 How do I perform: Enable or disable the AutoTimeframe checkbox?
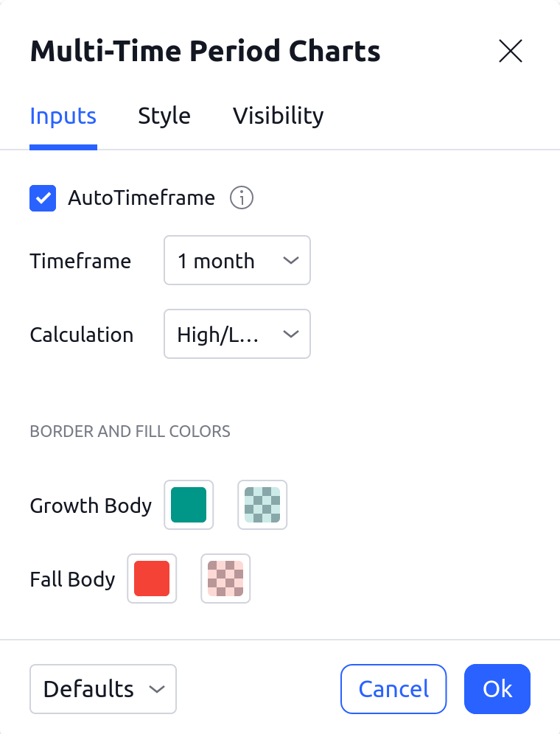pos(43,198)
